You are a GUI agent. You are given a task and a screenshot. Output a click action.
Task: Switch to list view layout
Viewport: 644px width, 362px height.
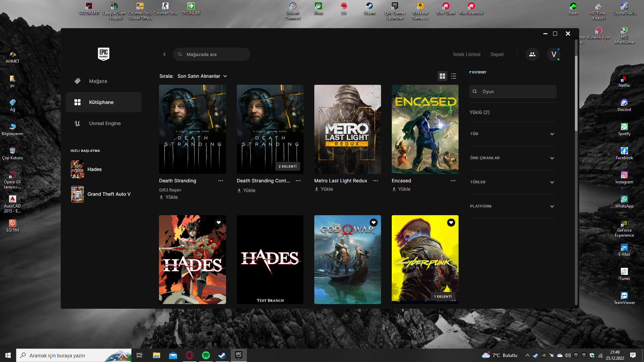[454, 76]
